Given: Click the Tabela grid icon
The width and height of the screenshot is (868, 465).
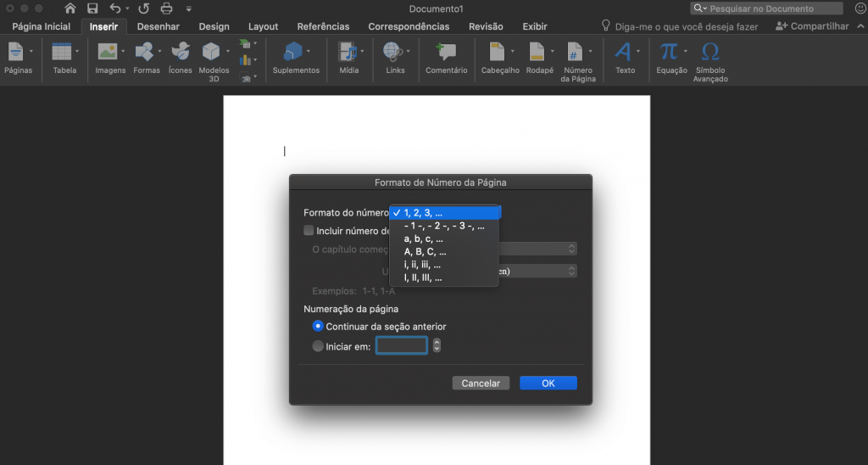Looking at the screenshot, I should tap(61, 52).
